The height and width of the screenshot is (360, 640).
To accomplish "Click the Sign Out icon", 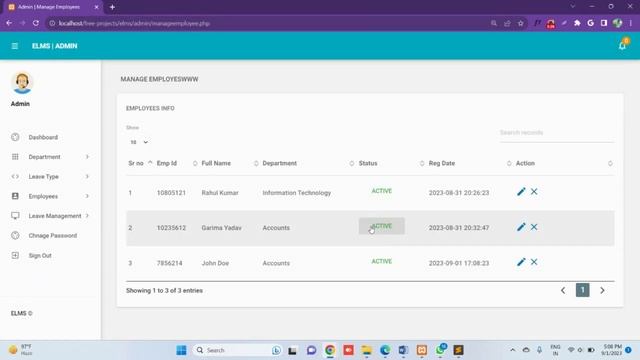I will click(x=15, y=256).
